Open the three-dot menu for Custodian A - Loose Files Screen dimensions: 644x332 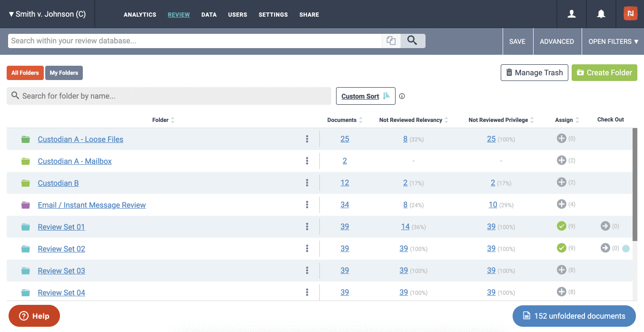pyautogui.click(x=307, y=139)
